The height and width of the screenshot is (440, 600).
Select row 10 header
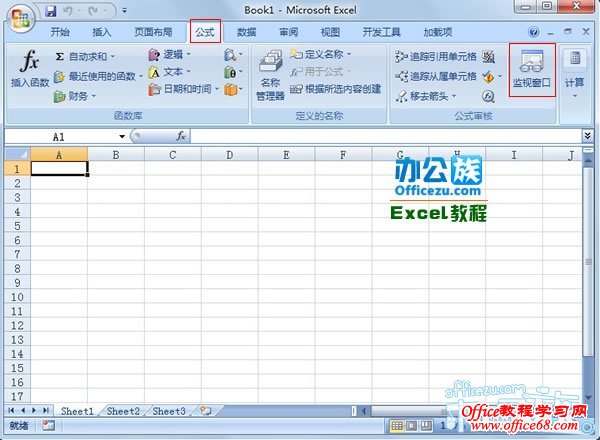point(17,297)
